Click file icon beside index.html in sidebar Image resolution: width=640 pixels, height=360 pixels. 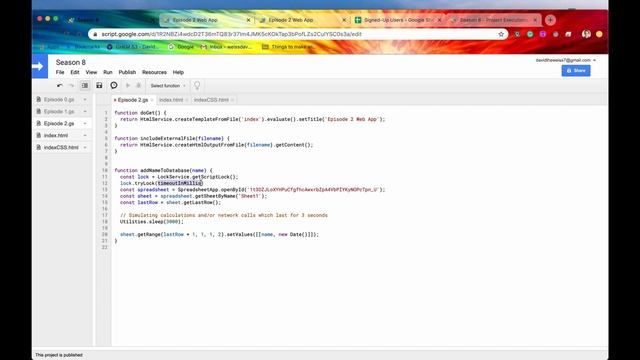point(39,135)
